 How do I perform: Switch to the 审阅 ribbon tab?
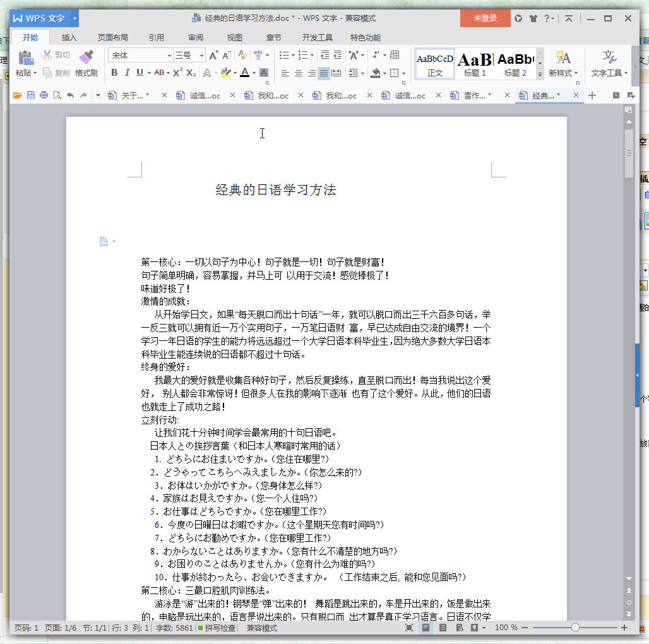pyautogui.click(x=195, y=38)
